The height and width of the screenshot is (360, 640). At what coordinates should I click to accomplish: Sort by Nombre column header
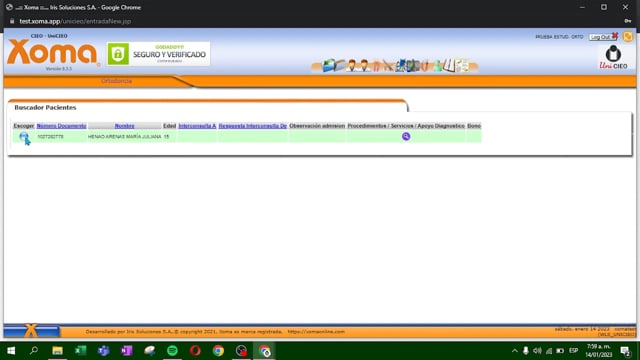(x=124, y=126)
